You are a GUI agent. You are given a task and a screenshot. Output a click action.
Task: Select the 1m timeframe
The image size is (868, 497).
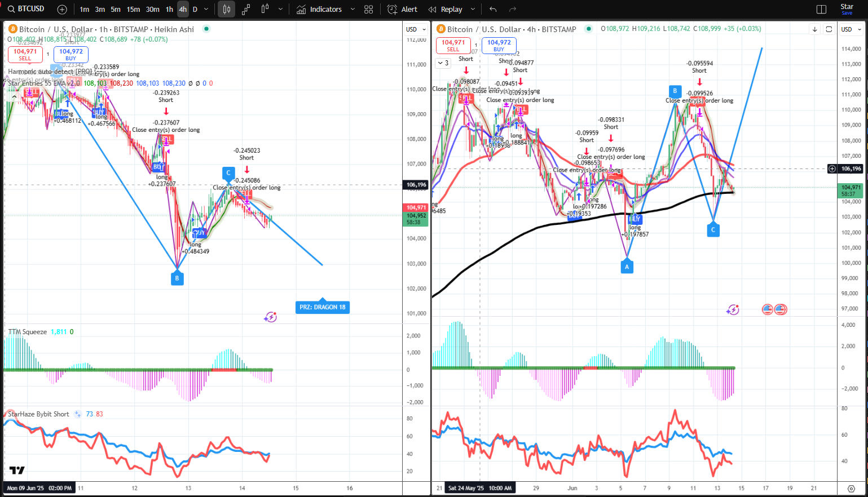tap(84, 10)
